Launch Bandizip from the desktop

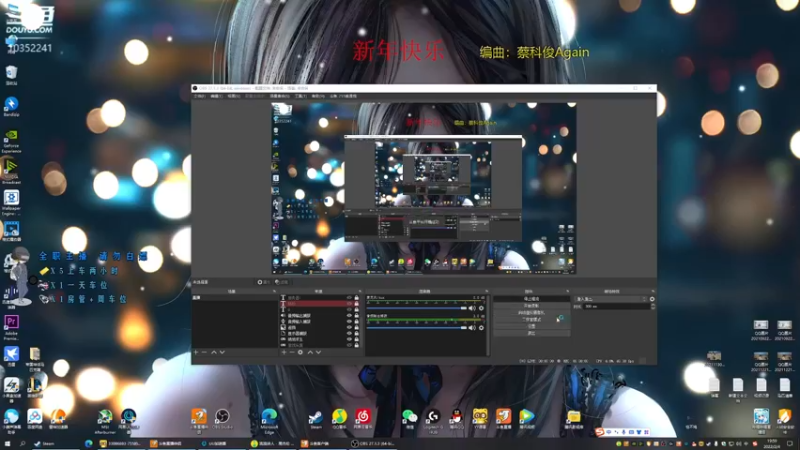(11, 107)
